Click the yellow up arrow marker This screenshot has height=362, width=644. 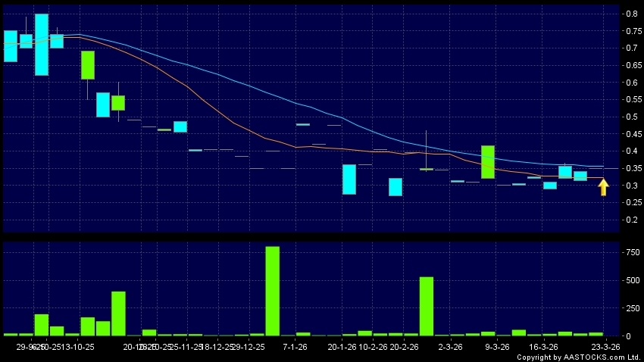pos(603,187)
